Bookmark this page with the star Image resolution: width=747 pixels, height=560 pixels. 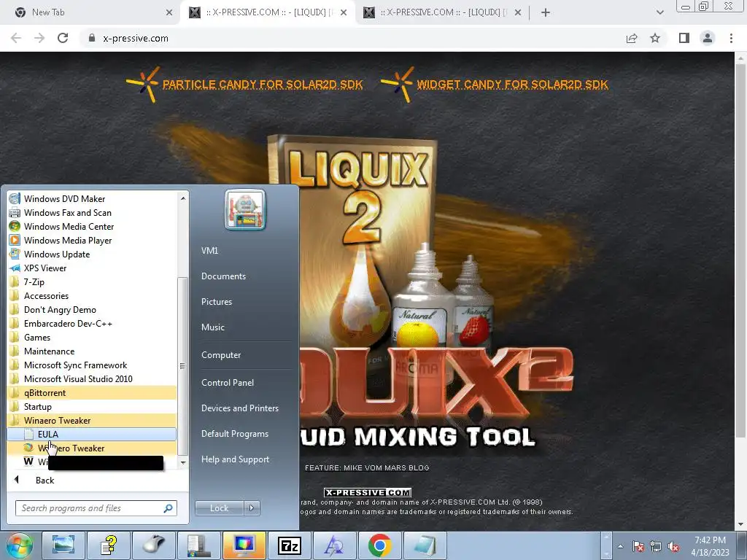pos(655,38)
